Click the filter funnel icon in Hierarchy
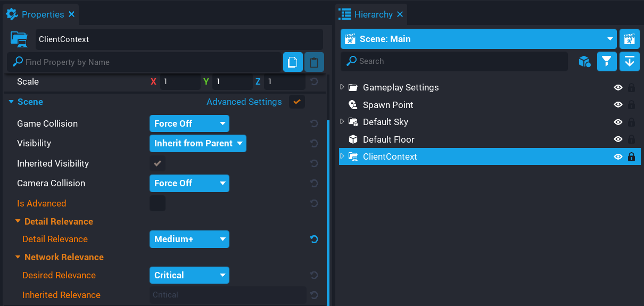The height and width of the screenshot is (306, 644). [x=607, y=61]
